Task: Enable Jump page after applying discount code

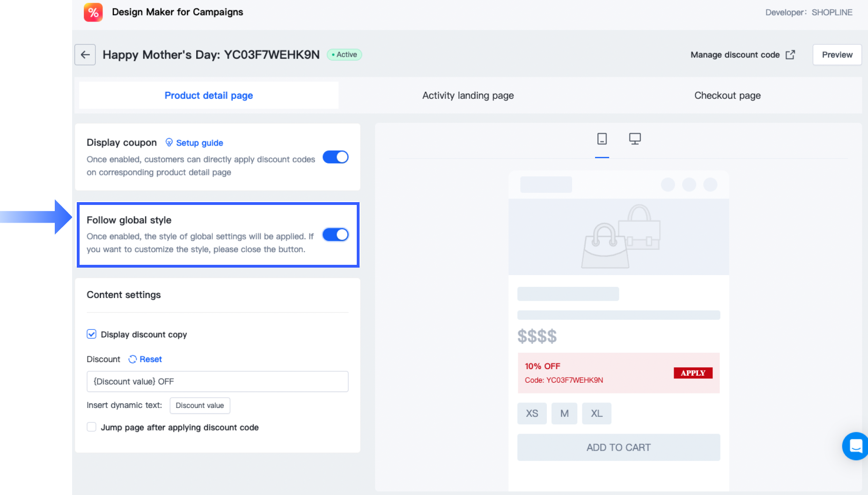Action: 92,427
